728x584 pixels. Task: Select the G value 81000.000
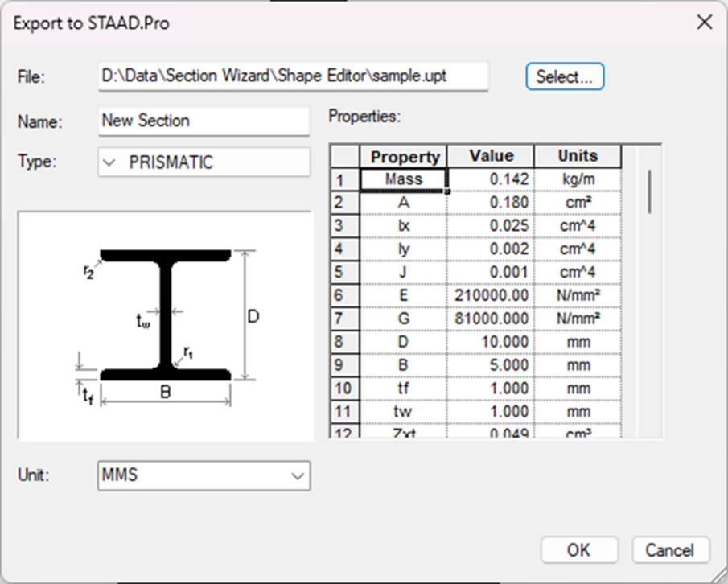[x=491, y=319]
